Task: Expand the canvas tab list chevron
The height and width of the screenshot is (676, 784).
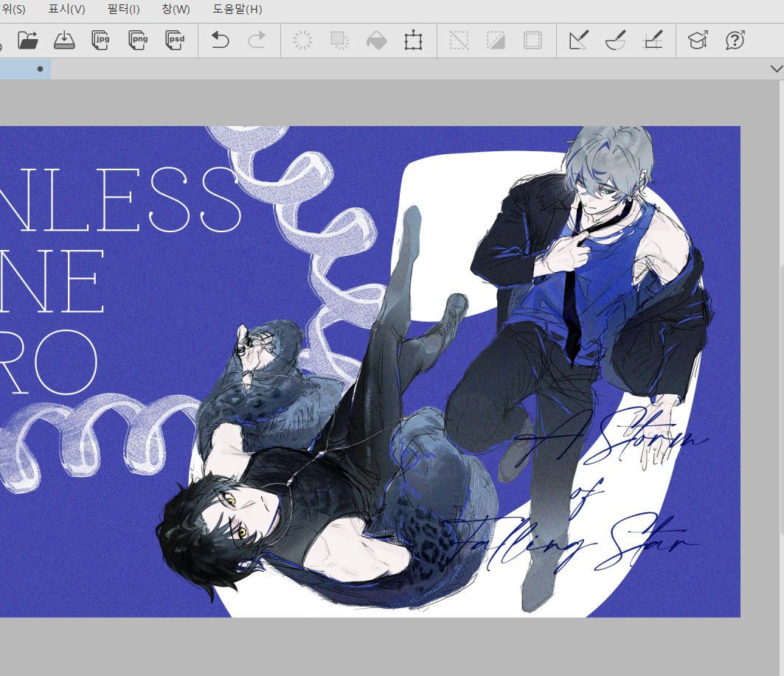Action: (777, 69)
